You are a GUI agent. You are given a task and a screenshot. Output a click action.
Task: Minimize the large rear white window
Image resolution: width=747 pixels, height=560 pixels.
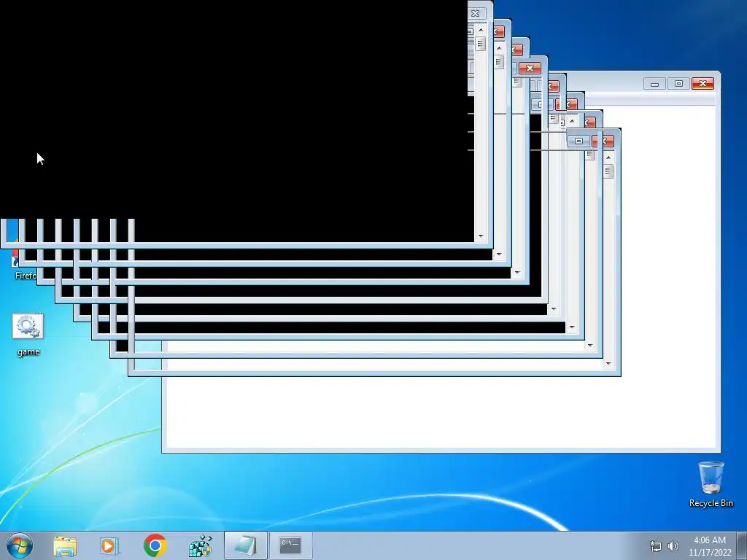(x=654, y=84)
